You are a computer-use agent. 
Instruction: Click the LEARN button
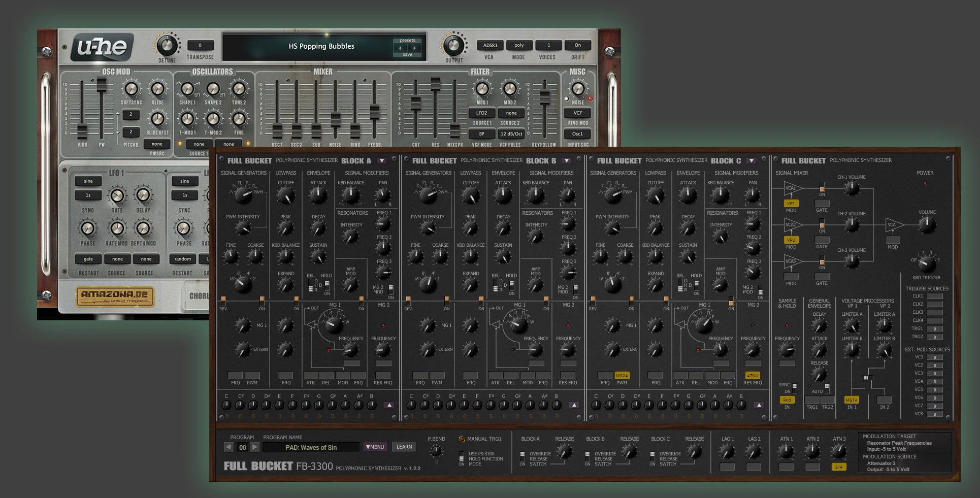pos(404,447)
